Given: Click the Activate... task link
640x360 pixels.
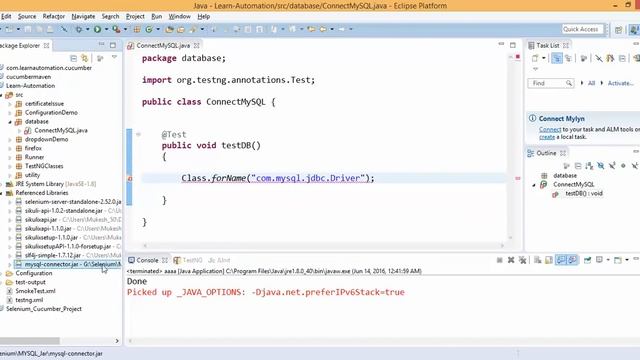Looking at the screenshot, I should tap(620, 83).
